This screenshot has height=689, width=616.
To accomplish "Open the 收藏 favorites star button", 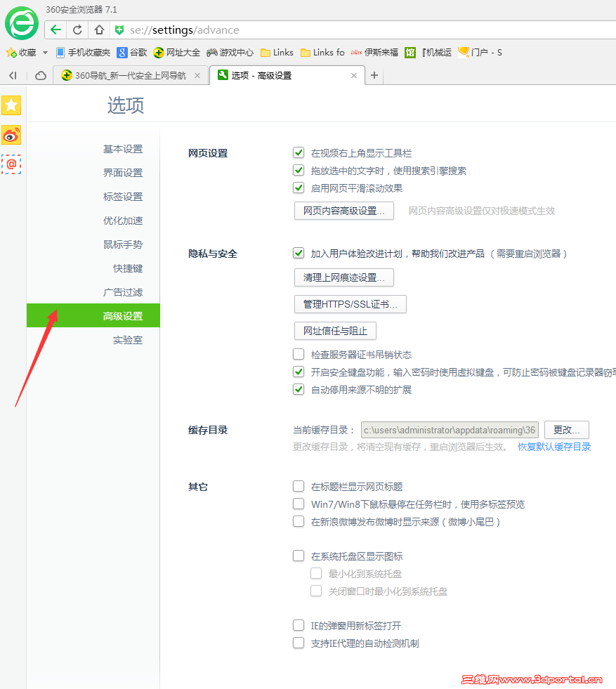I will click(21, 53).
